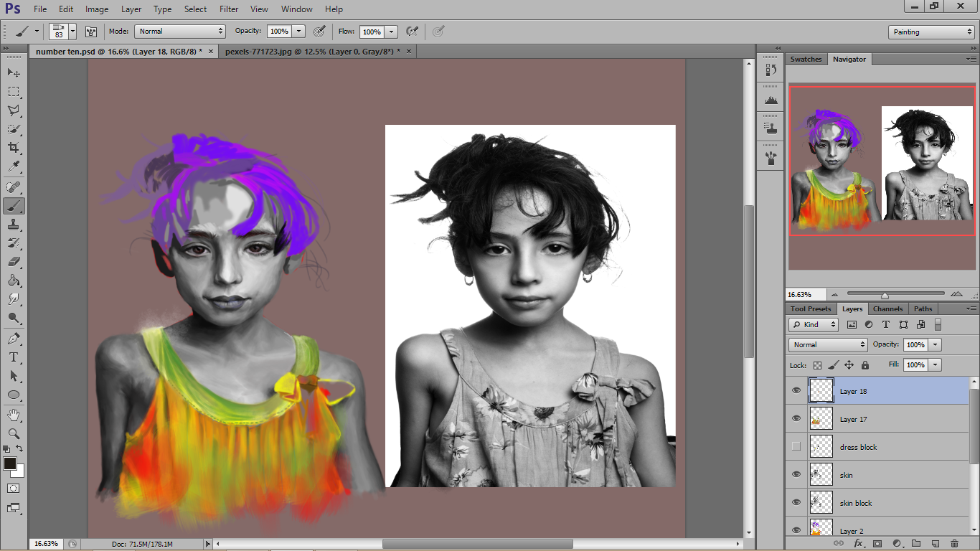The width and height of the screenshot is (980, 551).
Task: Open brush Mode dropdown set to Normal
Action: click(x=180, y=32)
